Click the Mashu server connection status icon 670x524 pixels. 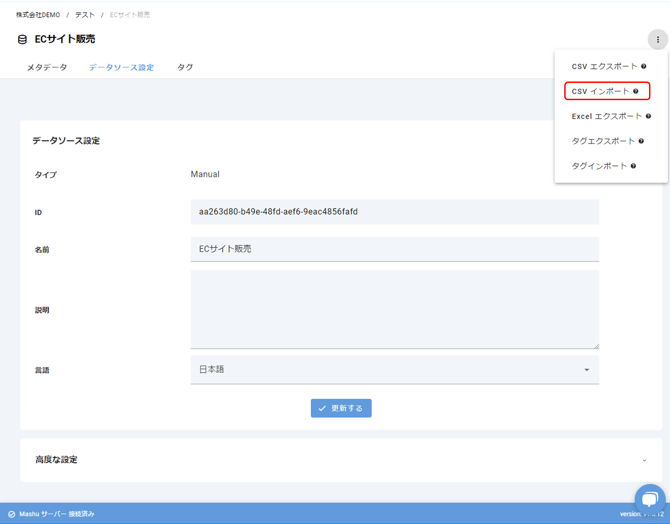11,514
